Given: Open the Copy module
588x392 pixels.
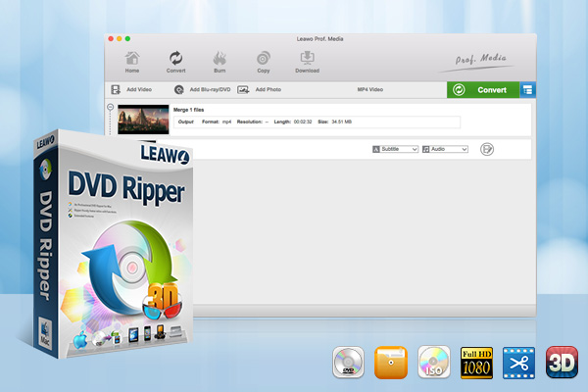Looking at the screenshot, I should 264,62.
